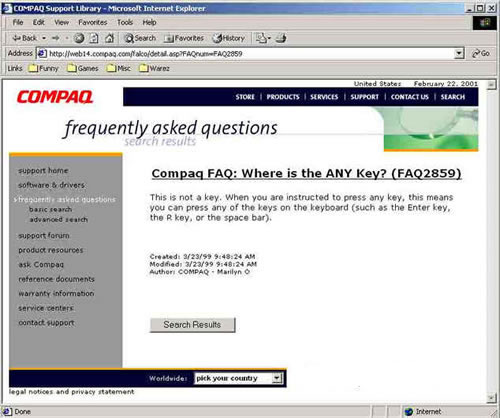Open the Tools menu
Screen dimensions: 500x418
coord(125,22)
